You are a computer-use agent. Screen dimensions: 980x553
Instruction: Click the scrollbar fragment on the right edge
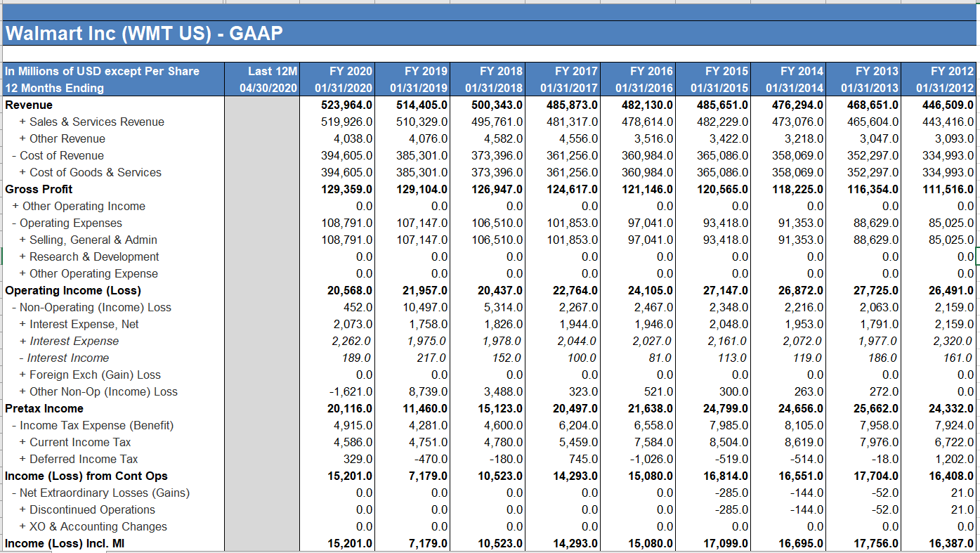976,258
